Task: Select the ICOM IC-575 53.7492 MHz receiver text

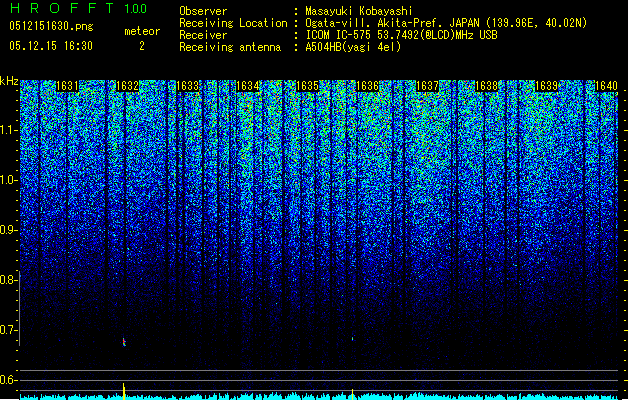Action: 401,35
